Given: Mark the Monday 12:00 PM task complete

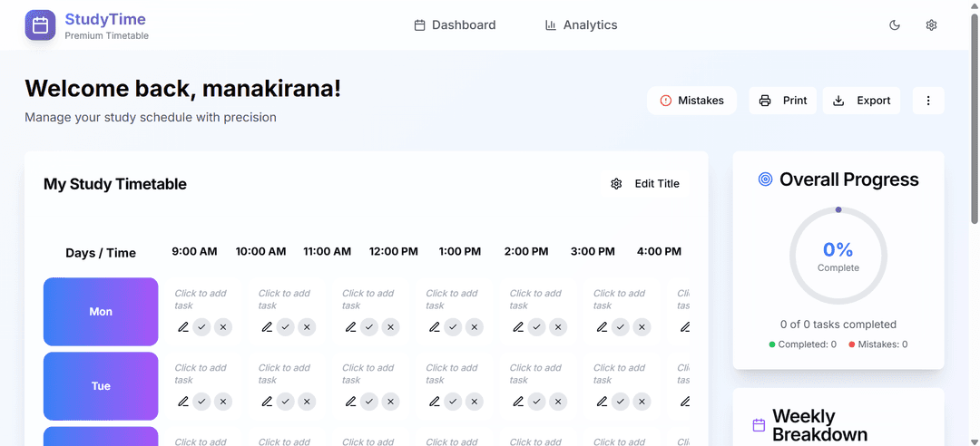Looking at the screenshot, I should tap(453, 326).
